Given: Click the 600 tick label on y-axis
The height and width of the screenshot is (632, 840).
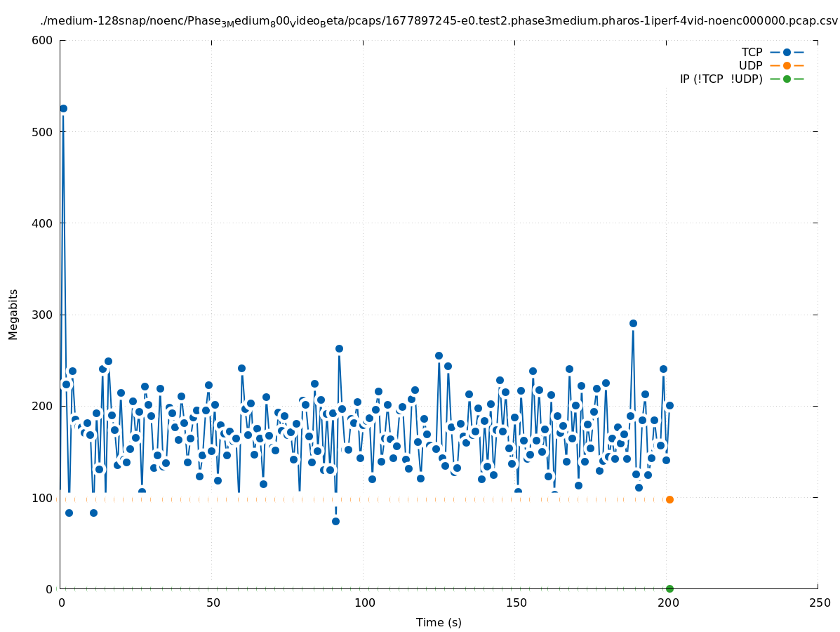Looking at the screenshot, I should click(44, 40).
